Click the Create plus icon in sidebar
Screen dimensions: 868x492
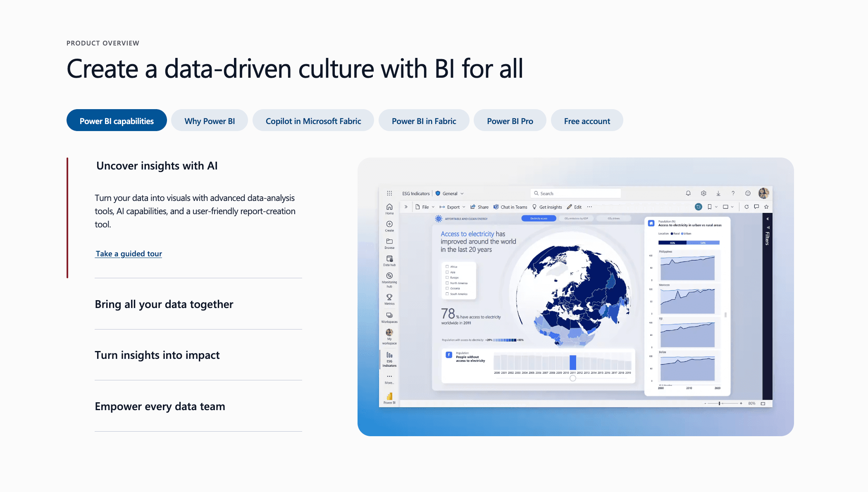click(x=389, y=225)
